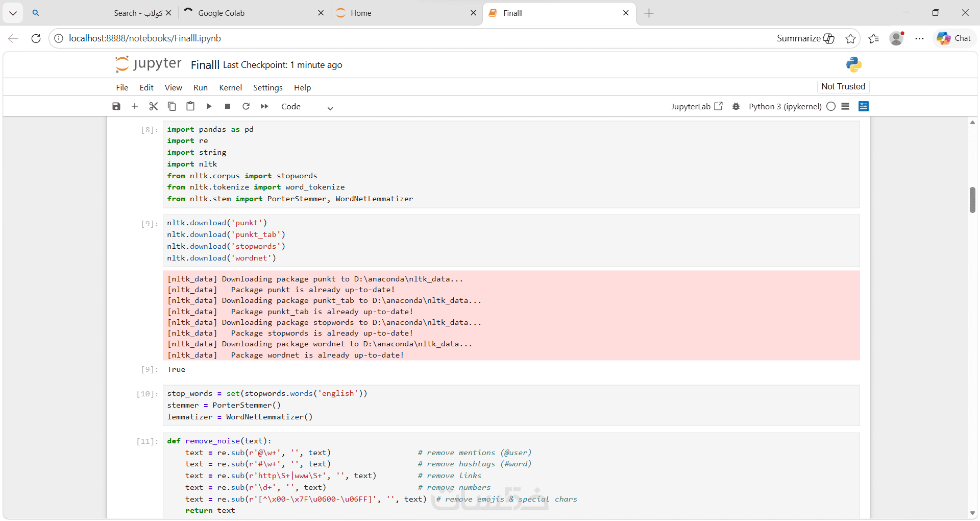Click the notebook vertical scrollbar thumb
The image size is (980, 521).
click(x=972, y=200)
